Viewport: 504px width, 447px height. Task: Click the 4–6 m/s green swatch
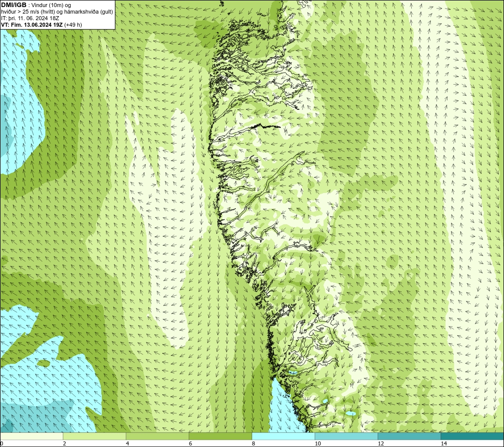tap(157, 436)
